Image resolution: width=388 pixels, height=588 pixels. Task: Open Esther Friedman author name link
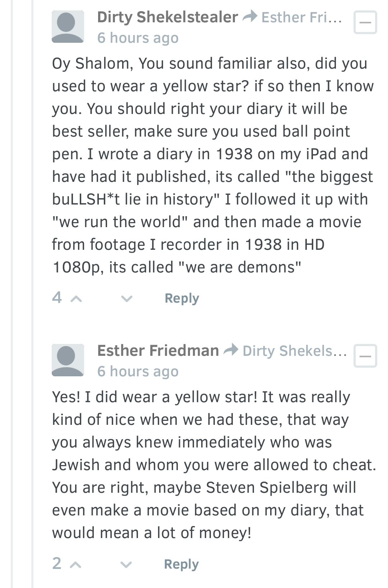pyautogui.click(x=158, y=350)
